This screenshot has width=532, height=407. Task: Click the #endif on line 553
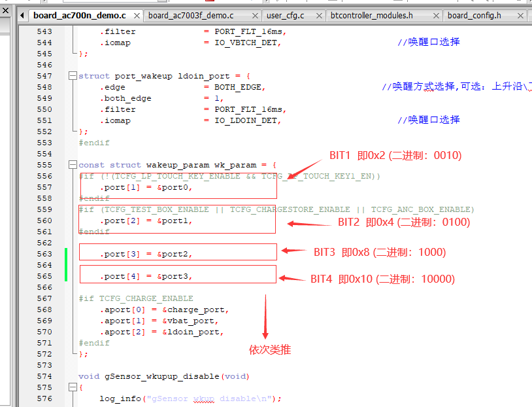(x=94, y=143)
